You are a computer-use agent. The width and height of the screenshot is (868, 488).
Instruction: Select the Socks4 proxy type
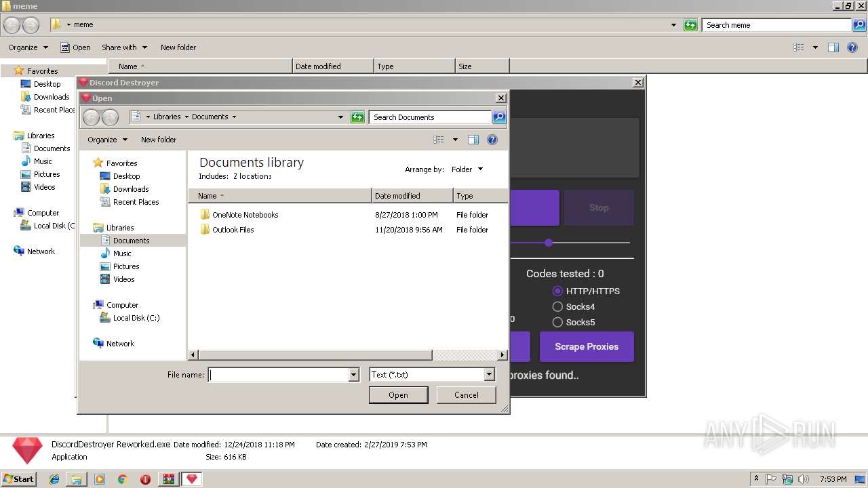point(573,306)
